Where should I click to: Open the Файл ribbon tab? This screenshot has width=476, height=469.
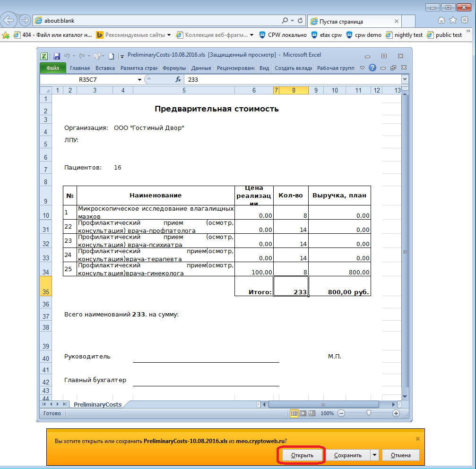tap(52, 68)
